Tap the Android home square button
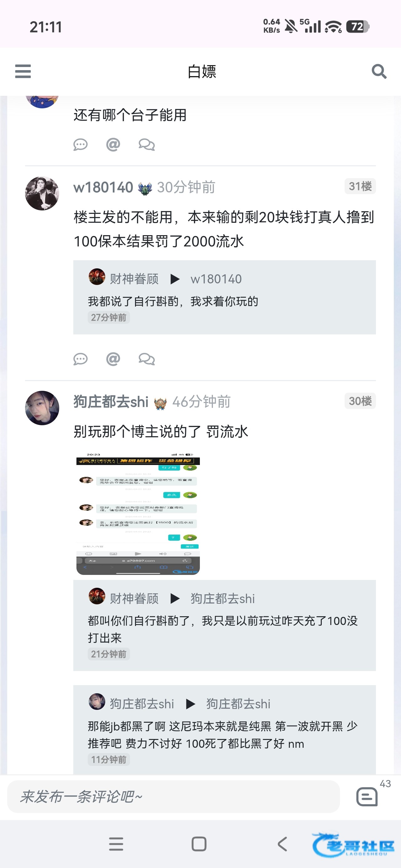This screenshot has height=868, width=401. [199, 844]
